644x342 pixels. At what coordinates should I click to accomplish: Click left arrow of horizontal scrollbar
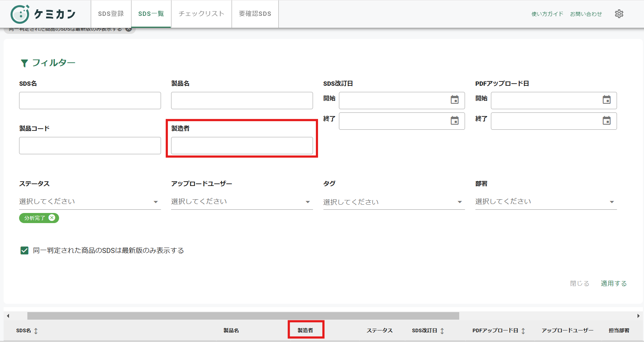8,316
